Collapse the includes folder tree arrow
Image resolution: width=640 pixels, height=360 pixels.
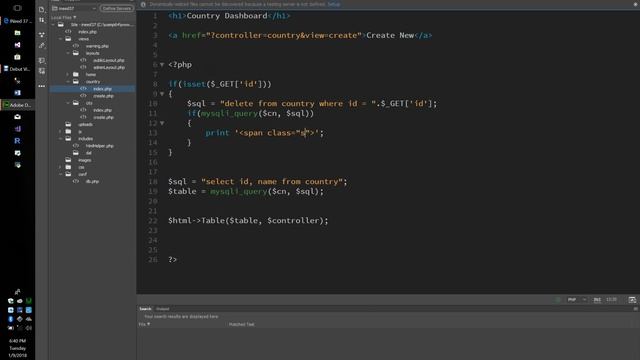point(60,138)
